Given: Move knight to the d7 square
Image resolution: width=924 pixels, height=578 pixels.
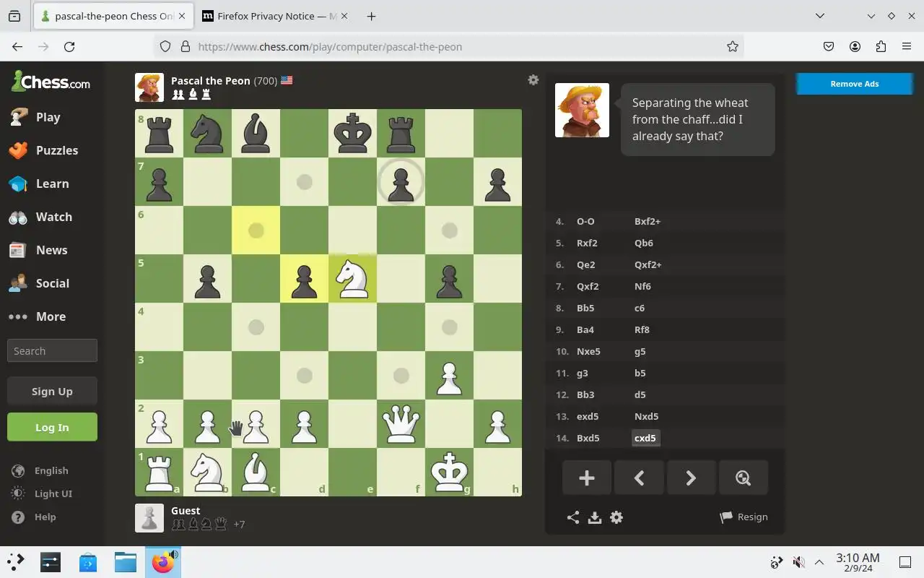Looking at the screenshot, I should (304, 181).
